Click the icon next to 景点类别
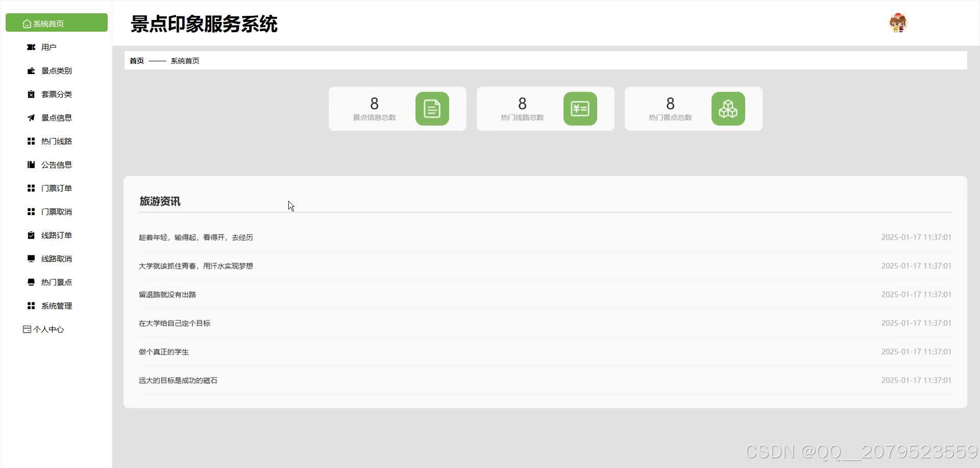Viewport: 980px width, 468px height. pyautogui.click(x=31, y=71)
